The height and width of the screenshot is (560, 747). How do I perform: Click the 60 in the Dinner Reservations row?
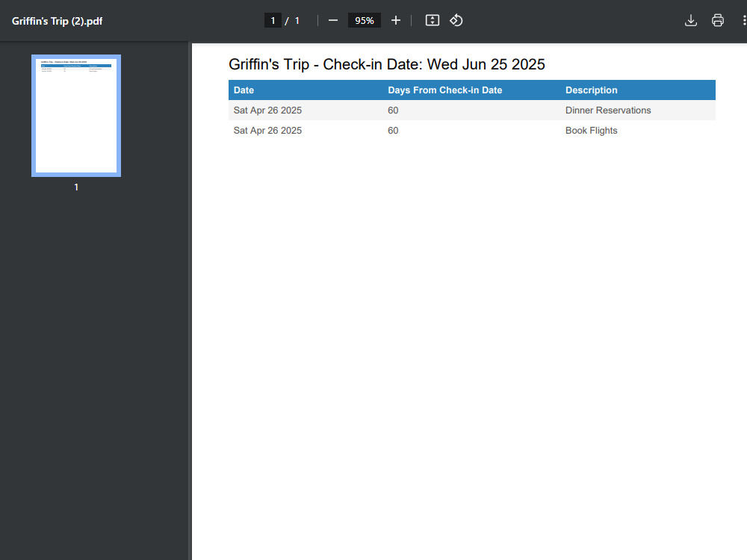point(393,110)
